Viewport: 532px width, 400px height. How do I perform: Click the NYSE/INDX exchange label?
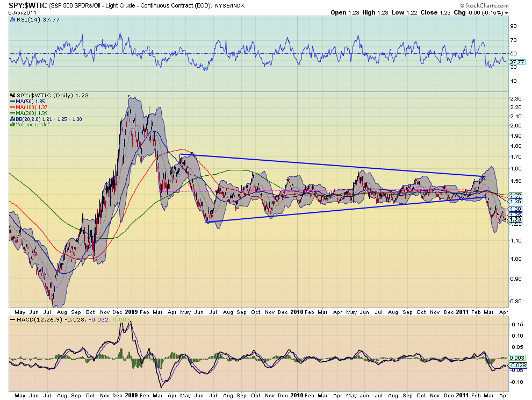pos(229,6)
